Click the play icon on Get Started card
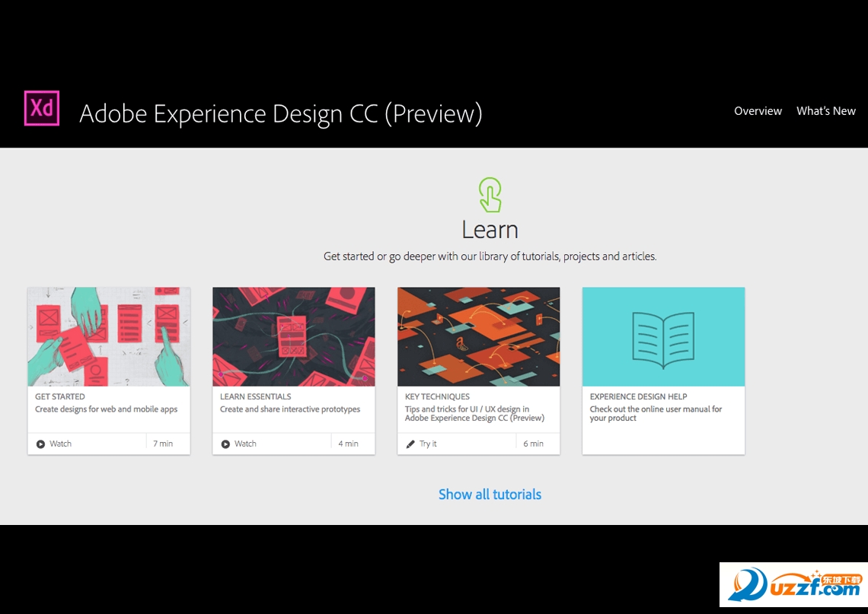The height and width of the screenshot is (614, 868). [x=40, y=444]
